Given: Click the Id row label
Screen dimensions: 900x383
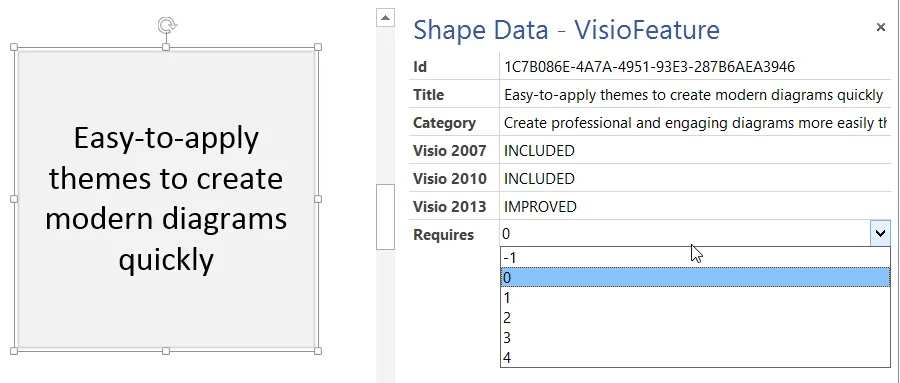Looking at the screenshot, I should [x=420, y=67].
